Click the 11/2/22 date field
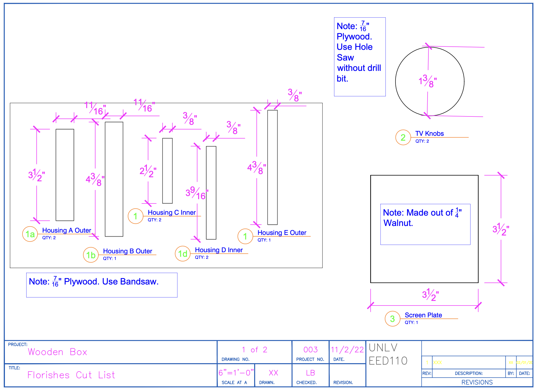536x392 pixels. pyautogui.click(x=347, y=350)
